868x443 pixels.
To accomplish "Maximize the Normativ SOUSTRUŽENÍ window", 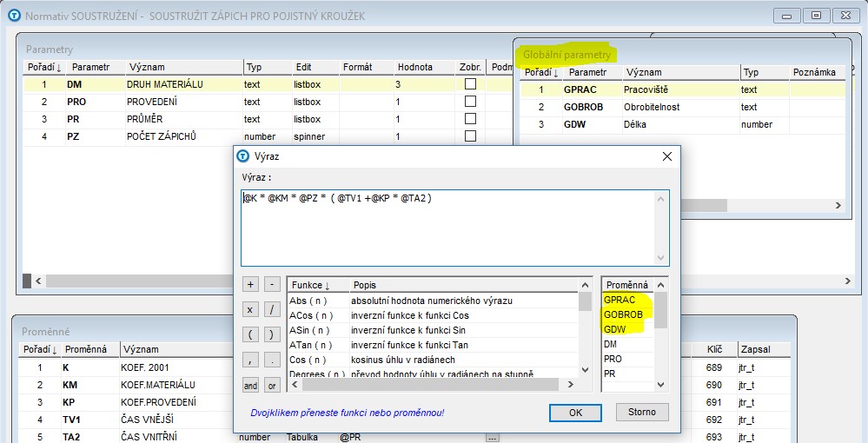I will (816, 15).
